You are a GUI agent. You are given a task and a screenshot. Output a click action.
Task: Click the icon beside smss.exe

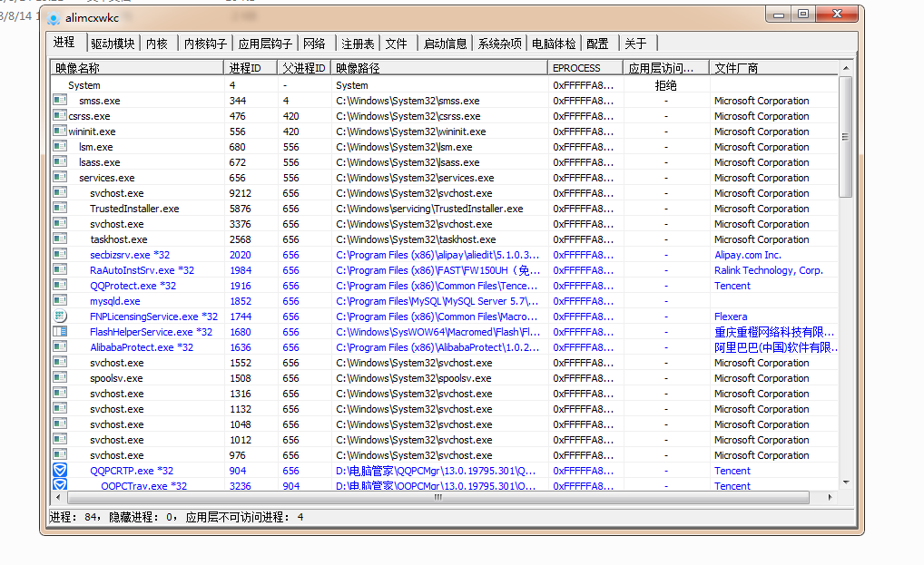coord(60,100)
